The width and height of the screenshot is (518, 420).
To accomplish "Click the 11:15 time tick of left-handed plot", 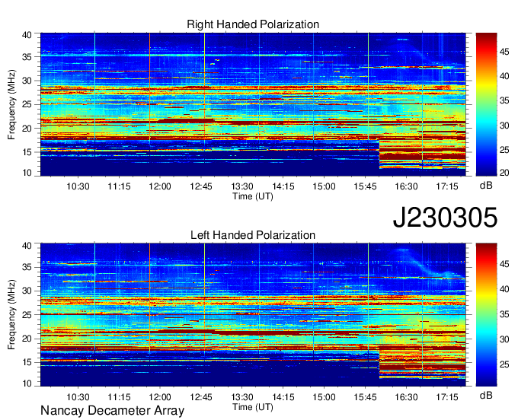I will [x=119, y=397].
